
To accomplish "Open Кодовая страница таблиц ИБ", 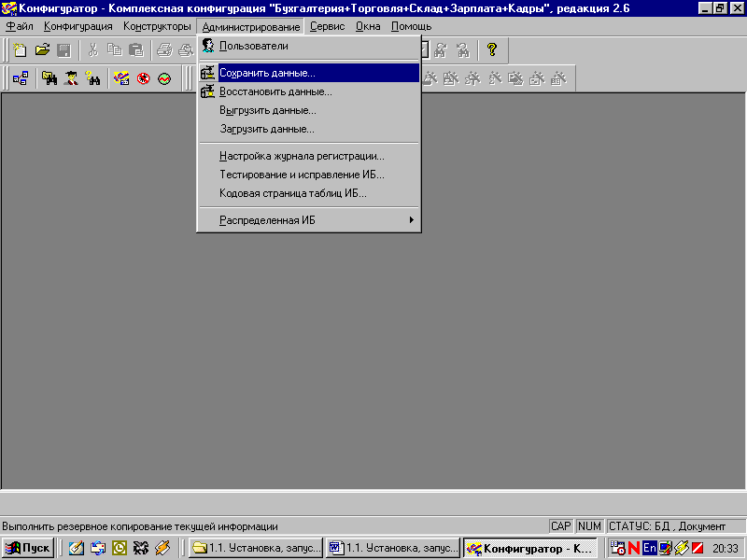I will (309, 193).
